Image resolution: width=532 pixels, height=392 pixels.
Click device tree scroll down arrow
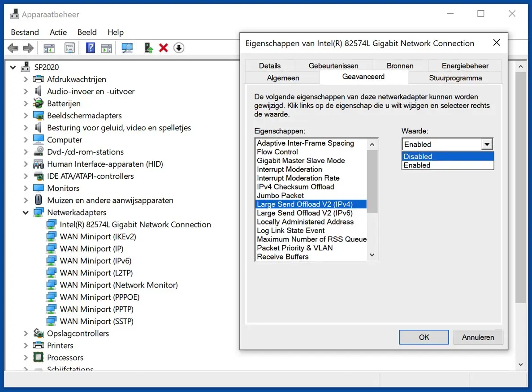[x=521, y=365]
